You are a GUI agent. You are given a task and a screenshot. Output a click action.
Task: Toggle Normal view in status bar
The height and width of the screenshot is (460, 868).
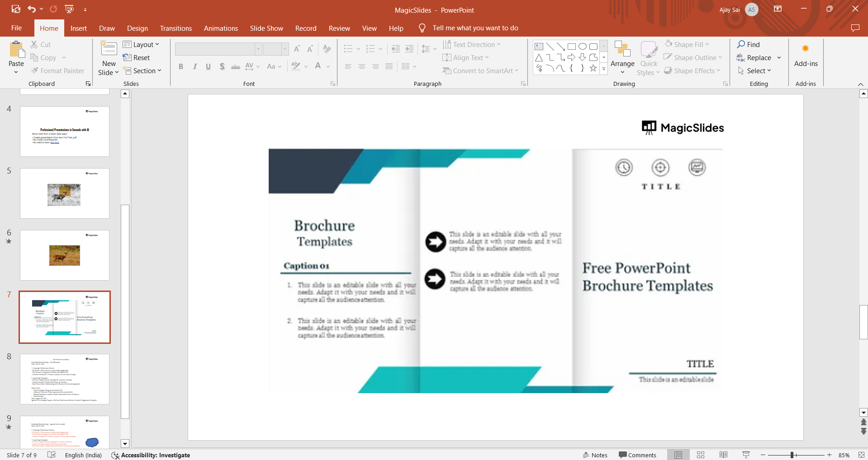point(678,455)
